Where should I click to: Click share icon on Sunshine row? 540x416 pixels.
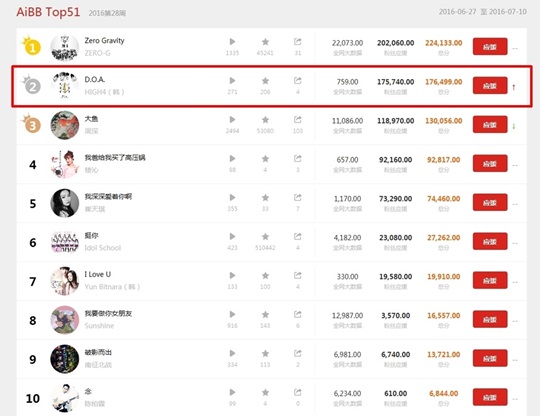298,314
